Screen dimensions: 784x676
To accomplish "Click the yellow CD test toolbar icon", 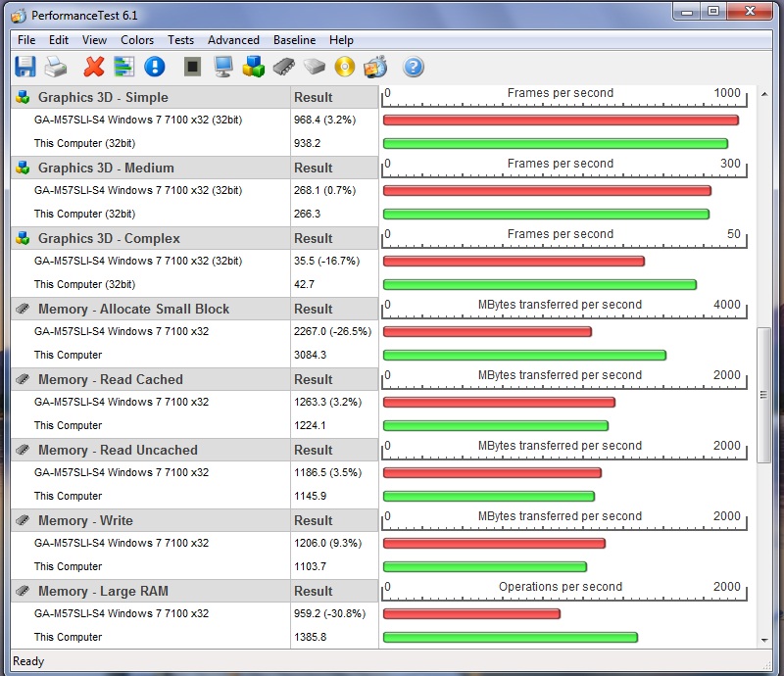I will coord(345,67).
